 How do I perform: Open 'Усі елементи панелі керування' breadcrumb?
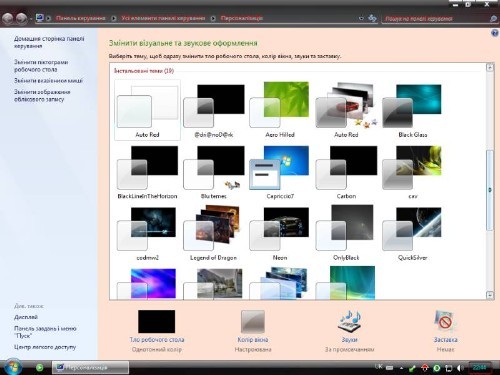(163, 18)
